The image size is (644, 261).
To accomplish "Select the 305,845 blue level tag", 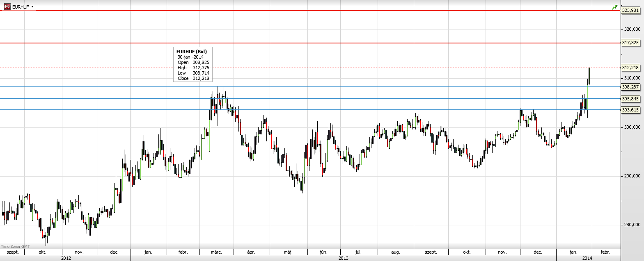I will coord(630,99).
